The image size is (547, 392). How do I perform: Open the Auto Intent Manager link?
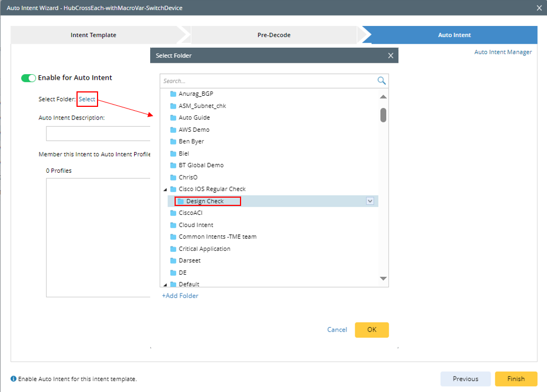pos(503,52)
